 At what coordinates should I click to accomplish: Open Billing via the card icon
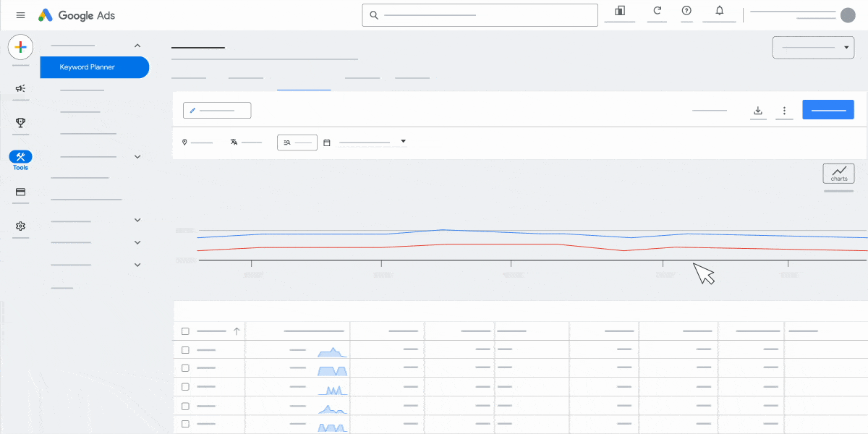[20, 192]
